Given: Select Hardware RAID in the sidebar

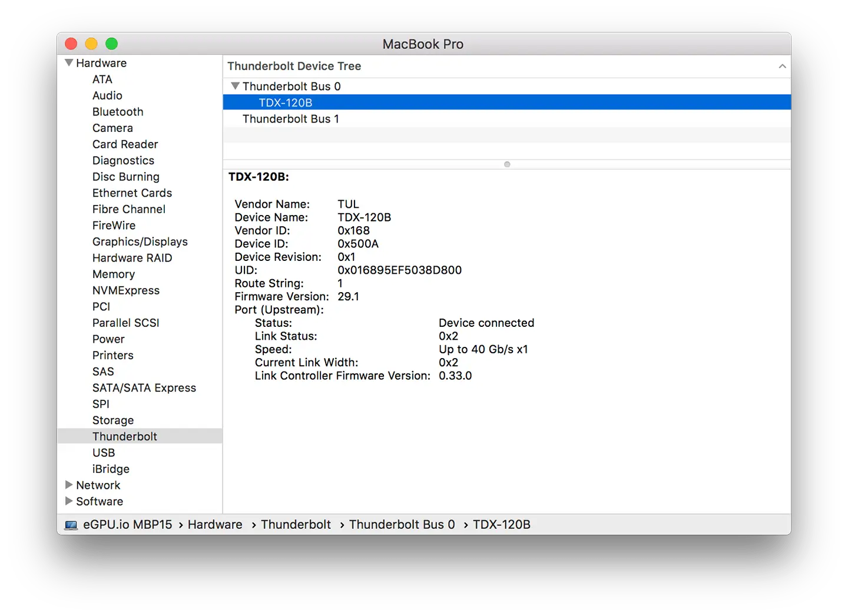Looking at the screenshot, I should (x=132, y=258).
